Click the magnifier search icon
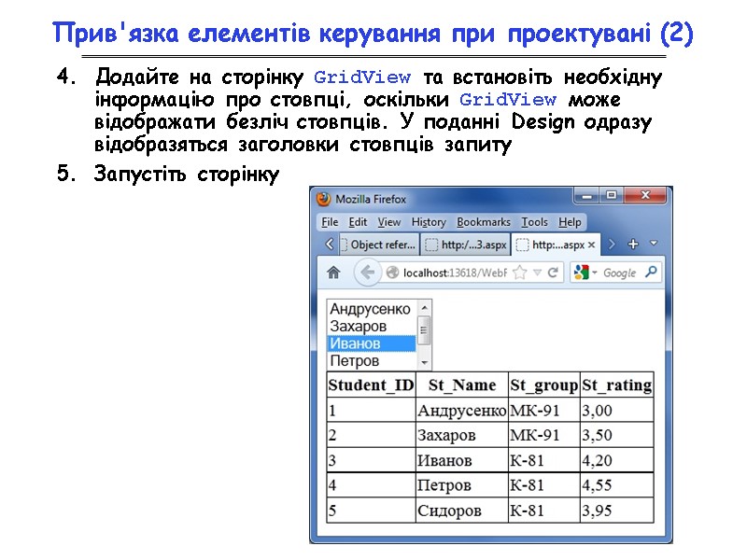This screenshot has height=560, width=747. (x=651, y=272)
